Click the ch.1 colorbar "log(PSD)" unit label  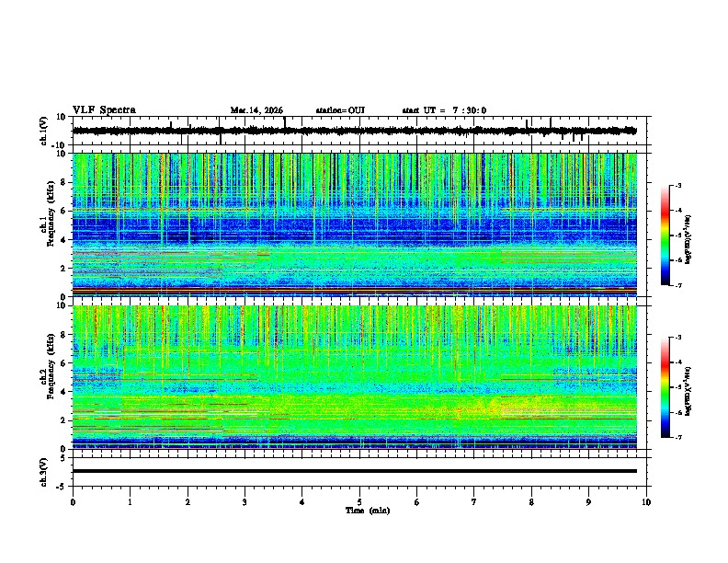tap(688, 239)
